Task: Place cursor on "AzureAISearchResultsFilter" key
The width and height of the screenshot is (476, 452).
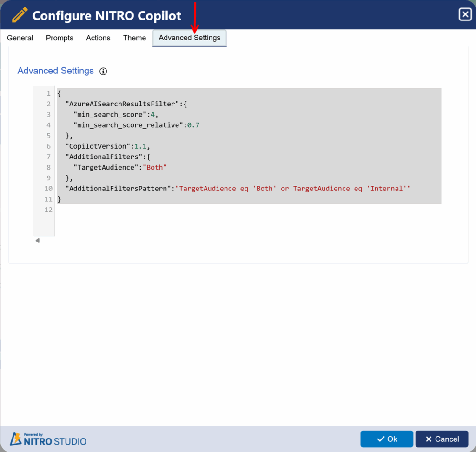Action: point(122,104)
